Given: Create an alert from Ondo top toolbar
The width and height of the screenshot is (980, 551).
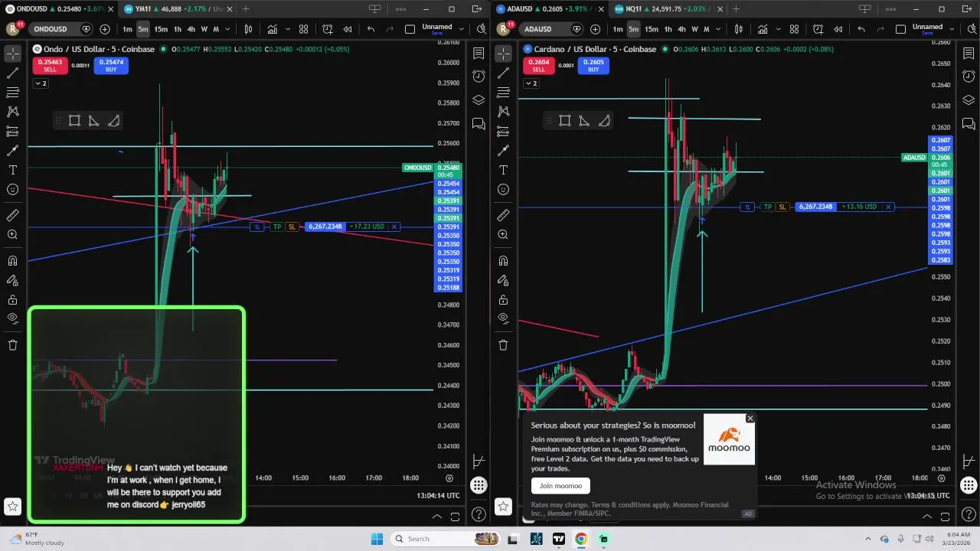Looking at the screenshot, I should 328,29.
